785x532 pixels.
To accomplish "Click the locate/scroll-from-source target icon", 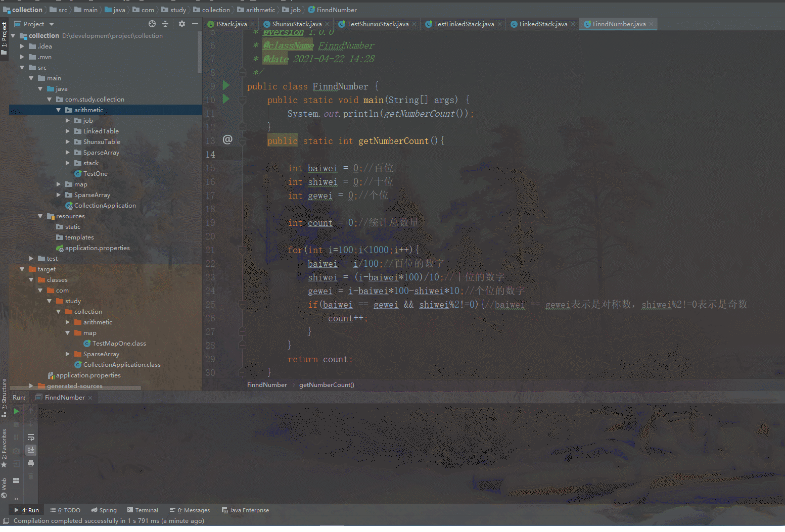I will point(152,24).
